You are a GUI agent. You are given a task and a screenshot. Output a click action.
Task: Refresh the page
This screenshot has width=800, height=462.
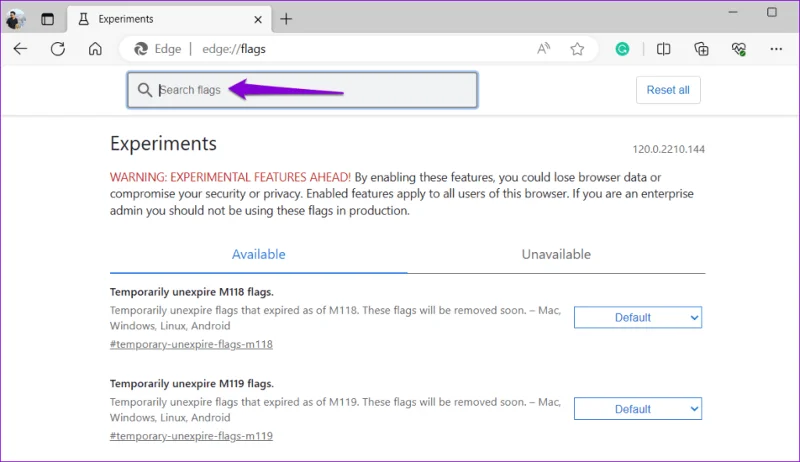(58, 49)
